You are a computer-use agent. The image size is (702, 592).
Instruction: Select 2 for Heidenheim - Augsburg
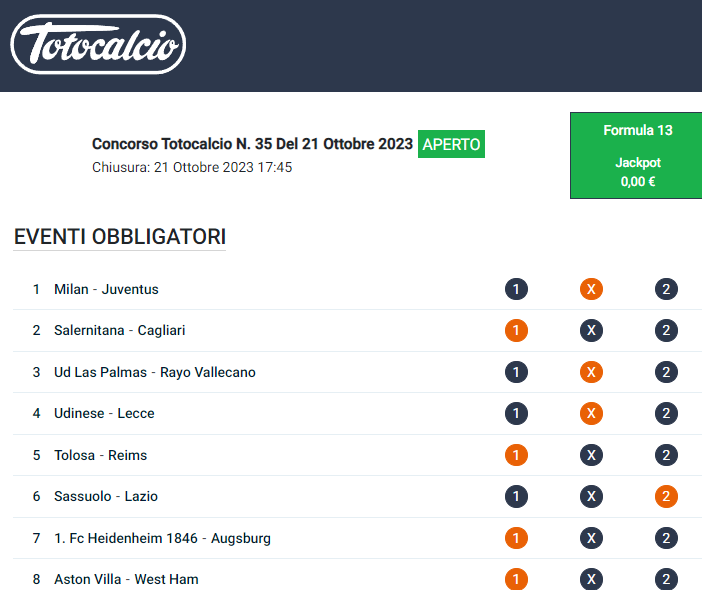tap(666, 538)
